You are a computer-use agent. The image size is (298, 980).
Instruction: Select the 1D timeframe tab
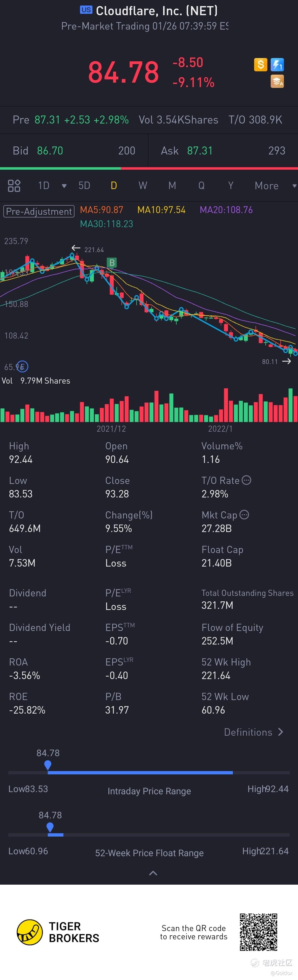pyautogui.click(x=44, y=186)
